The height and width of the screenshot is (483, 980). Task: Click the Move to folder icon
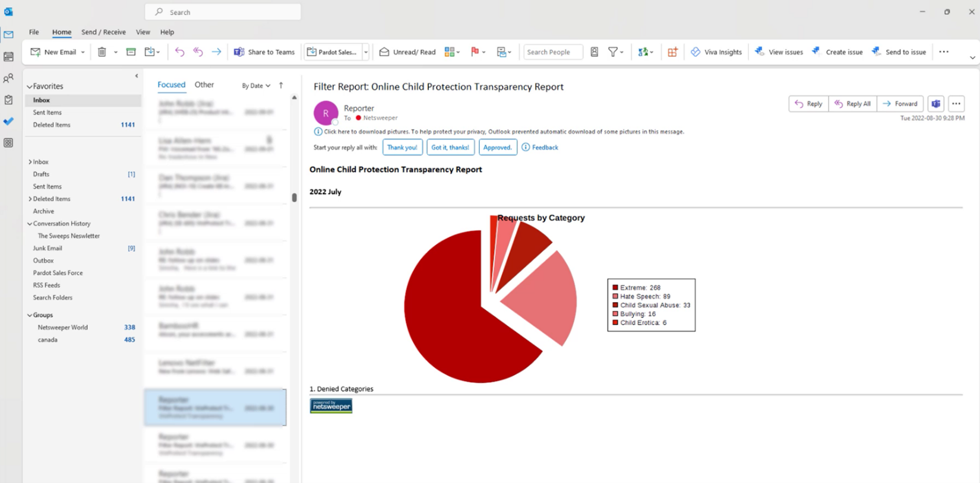pyautogui.click(x=150, y=52)
